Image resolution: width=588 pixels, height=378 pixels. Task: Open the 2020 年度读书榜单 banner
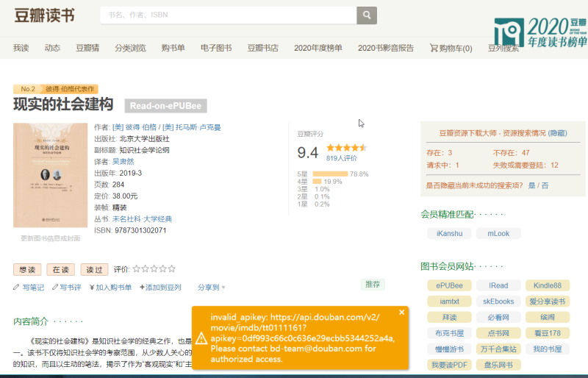pyautogui.click(x=540, y=32)
